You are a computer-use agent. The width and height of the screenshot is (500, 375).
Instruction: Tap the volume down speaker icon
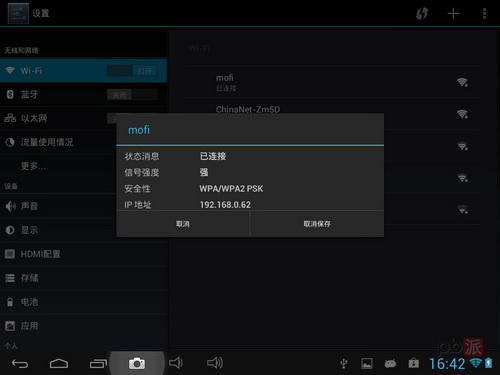pyautogui.click(x=176, y=363)
